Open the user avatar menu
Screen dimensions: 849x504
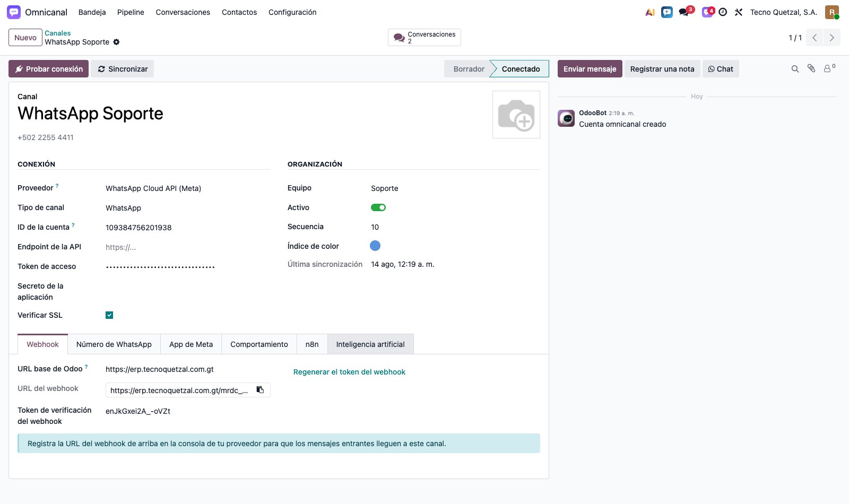(x=832, y=12)
